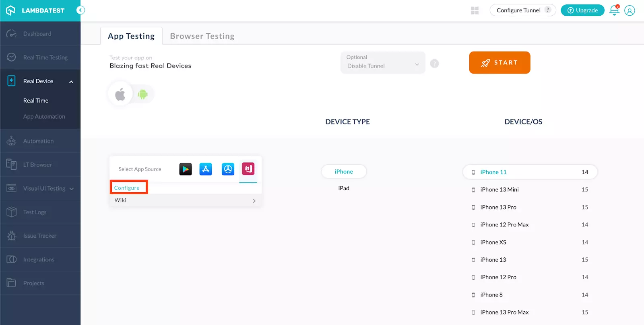The image size is (644, 325).
Task: Open the Optional Disable Tunnel dropdown
Action: (x=382, y=63)
